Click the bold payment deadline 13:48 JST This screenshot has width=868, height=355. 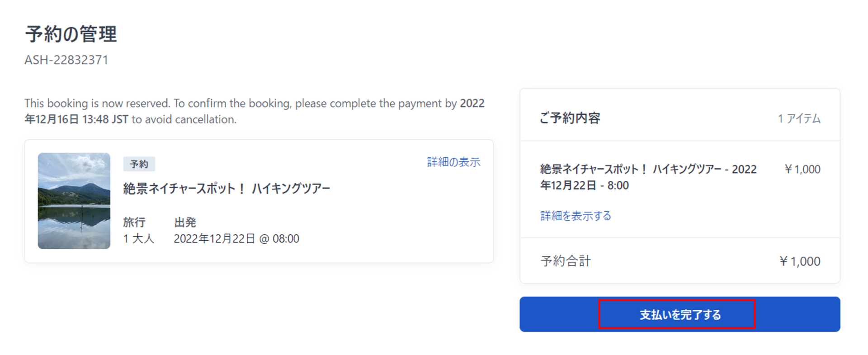(105, 119)
